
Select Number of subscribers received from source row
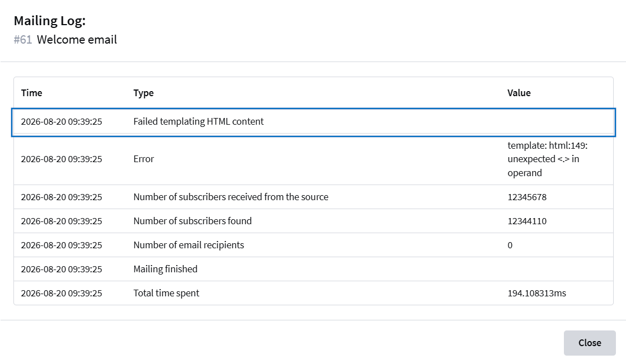point(313,197)
